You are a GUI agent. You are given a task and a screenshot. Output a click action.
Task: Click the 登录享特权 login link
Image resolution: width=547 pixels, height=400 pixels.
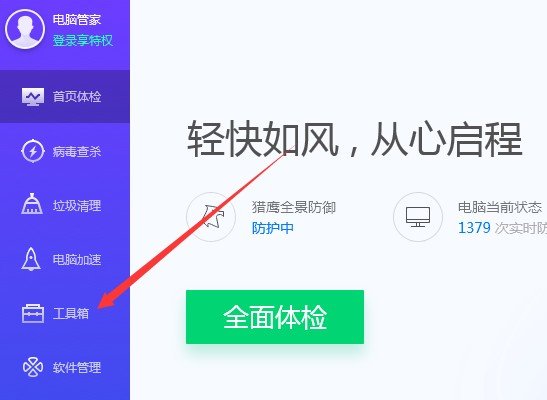pos(83,40)
